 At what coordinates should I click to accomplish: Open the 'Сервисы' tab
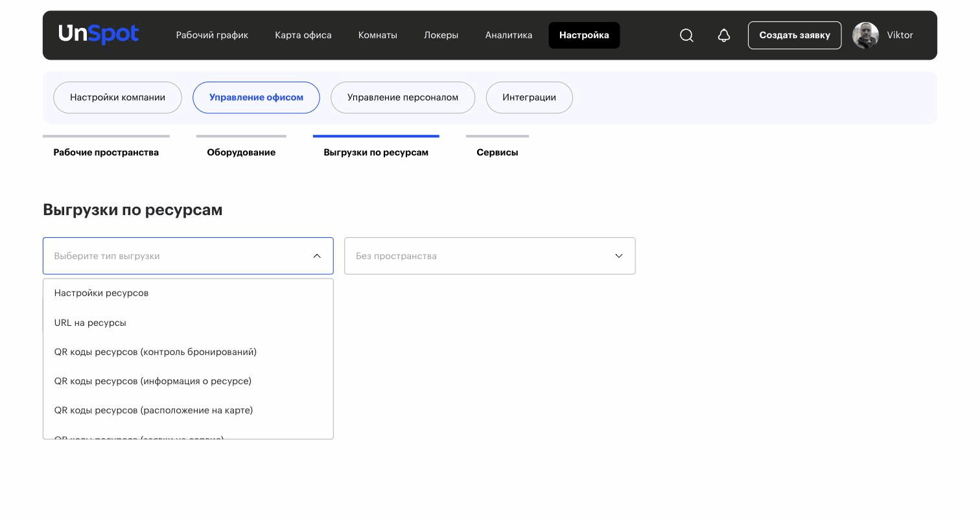pos(497,152)
